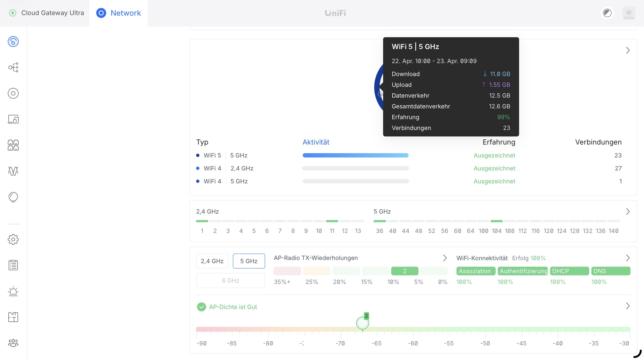
Task: Expand AP-Radio TX-Wiederholungen chevron
Action: click(x=445, y=258)
